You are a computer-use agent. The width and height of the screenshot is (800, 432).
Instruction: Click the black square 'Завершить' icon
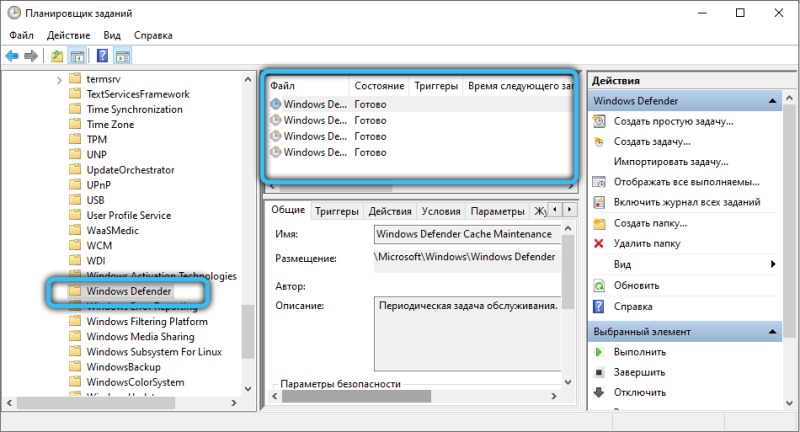(599, 372)
